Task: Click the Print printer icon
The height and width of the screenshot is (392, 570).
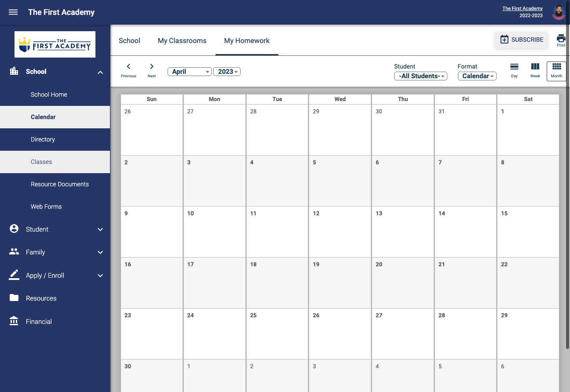Action: 561,38
